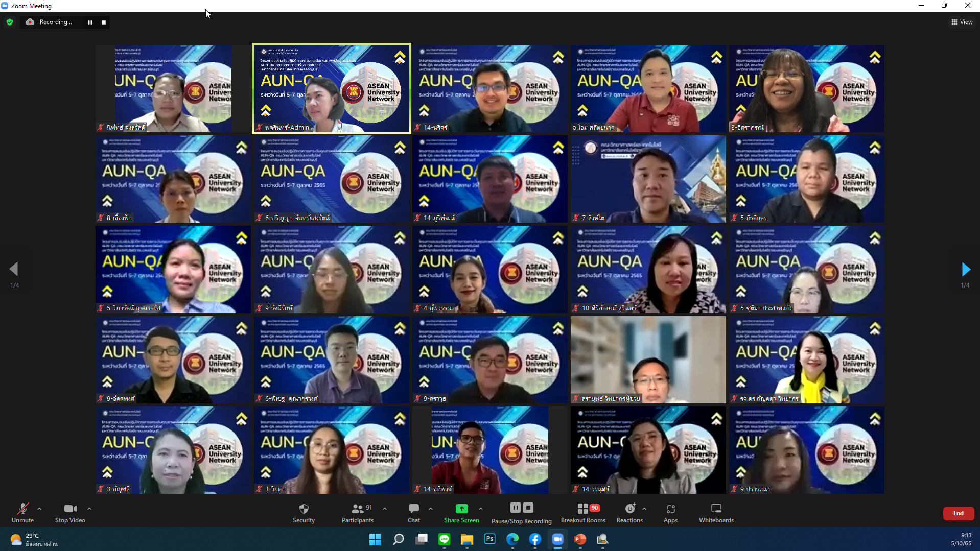
Task: Open PowerPoint from taskbar
Action: 580,539
